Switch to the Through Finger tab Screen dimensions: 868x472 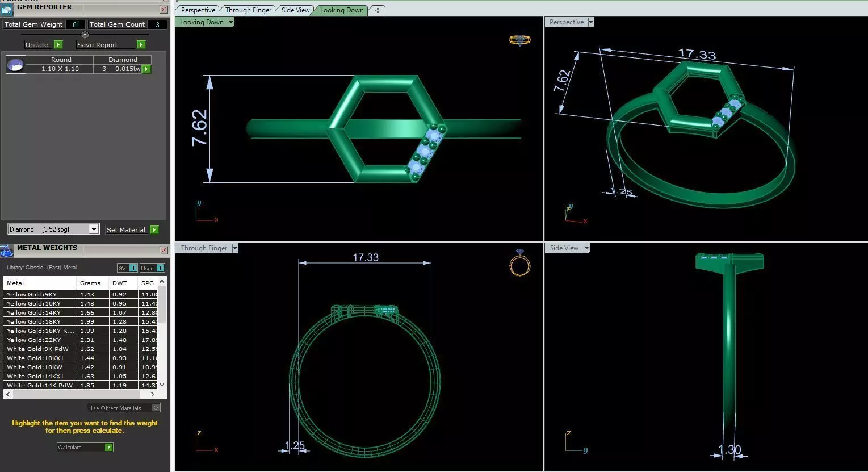[x=248, y=10]
